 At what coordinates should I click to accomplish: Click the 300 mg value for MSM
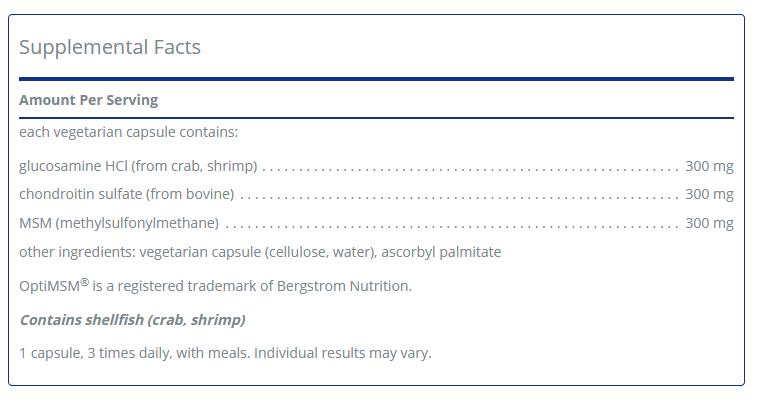click(709, 223)
